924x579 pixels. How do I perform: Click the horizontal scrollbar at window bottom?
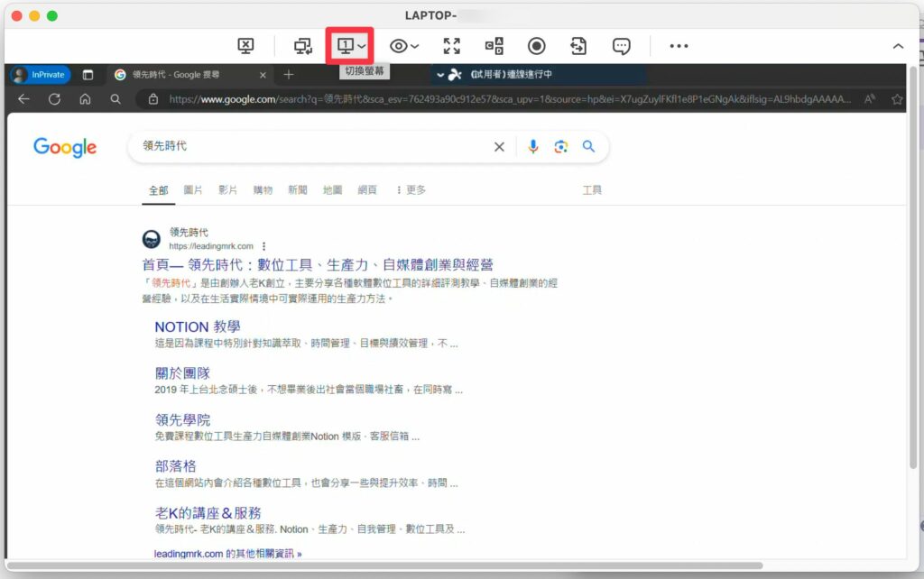(384, 565)
